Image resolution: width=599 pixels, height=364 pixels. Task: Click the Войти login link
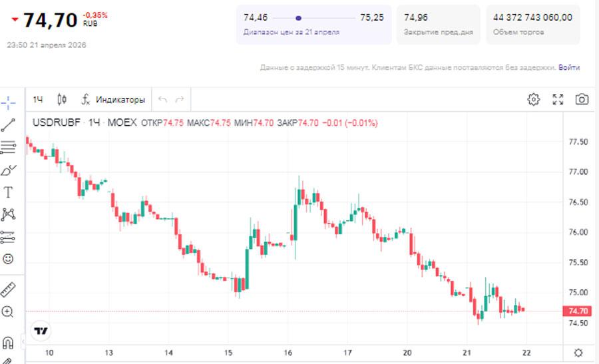[x=568, y=67]
